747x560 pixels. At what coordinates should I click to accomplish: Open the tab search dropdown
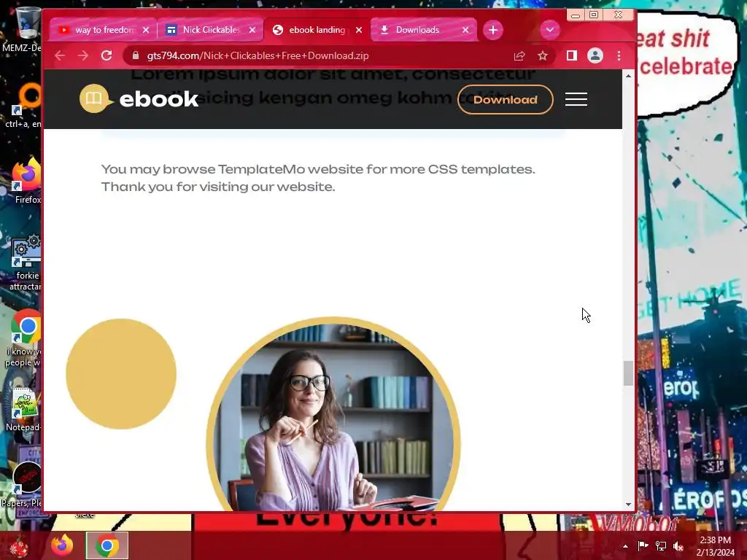click(550, 30)
